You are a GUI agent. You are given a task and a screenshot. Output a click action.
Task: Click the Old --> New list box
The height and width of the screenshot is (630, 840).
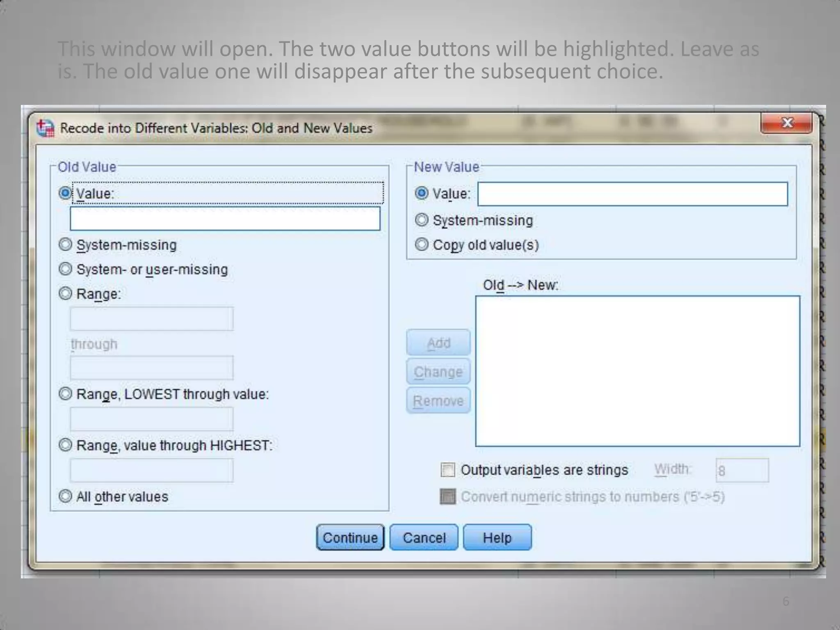click(x=637, y=371)
